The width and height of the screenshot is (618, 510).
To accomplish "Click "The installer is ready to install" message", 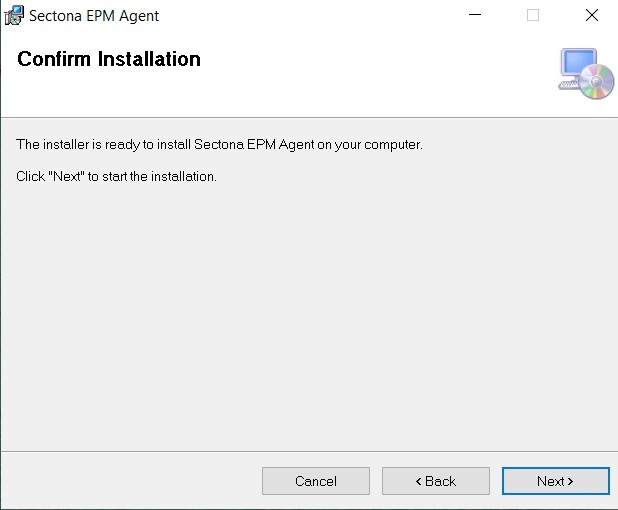I will [x=220, y=145].
